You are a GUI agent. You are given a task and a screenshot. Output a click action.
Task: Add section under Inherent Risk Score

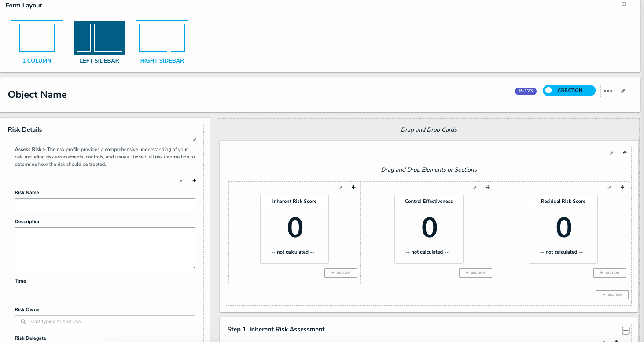point(341,273)
